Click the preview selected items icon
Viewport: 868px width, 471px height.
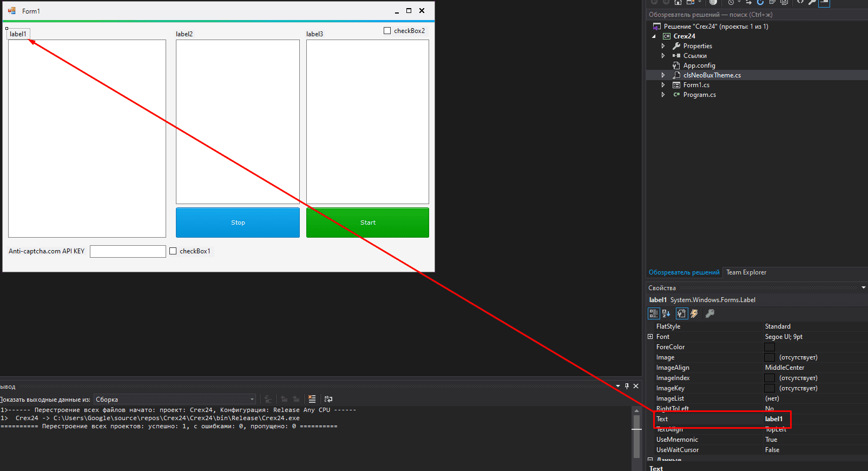824,3
